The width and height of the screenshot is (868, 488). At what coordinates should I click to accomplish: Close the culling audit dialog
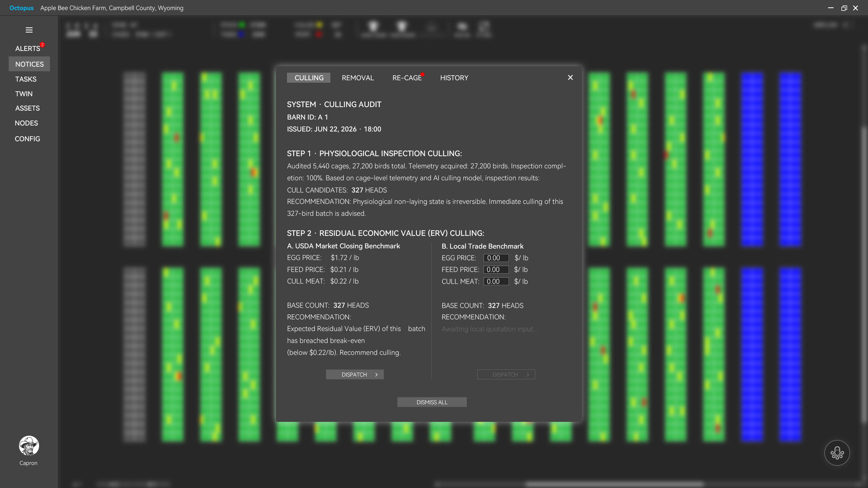[570, 78]
